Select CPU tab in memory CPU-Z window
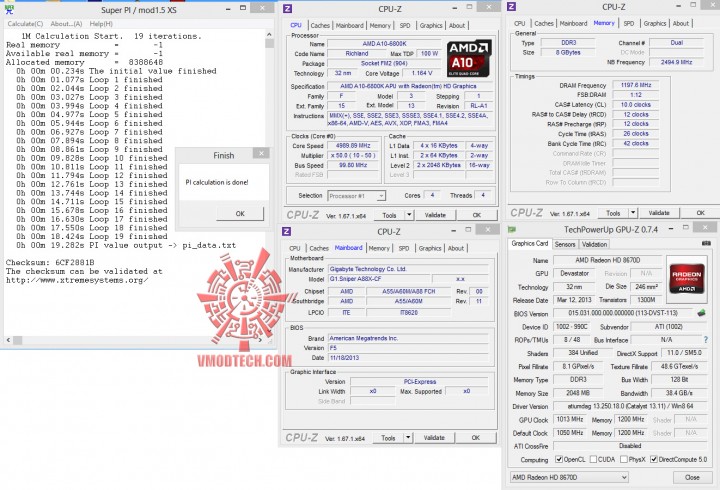Image resolution: width=720 pixels, height=490 pixels. click(x=519, y=23)
